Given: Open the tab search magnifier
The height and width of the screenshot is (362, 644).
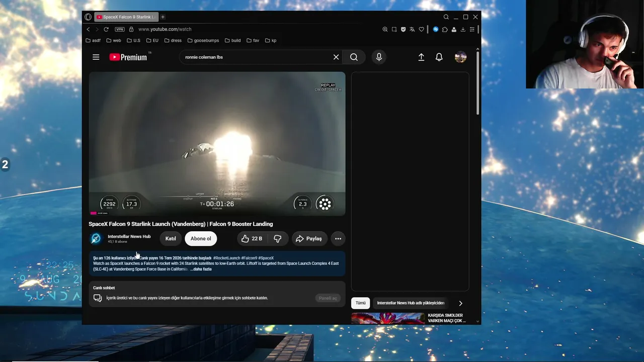Looking at the screenshot, I should [x=446, y=17].
